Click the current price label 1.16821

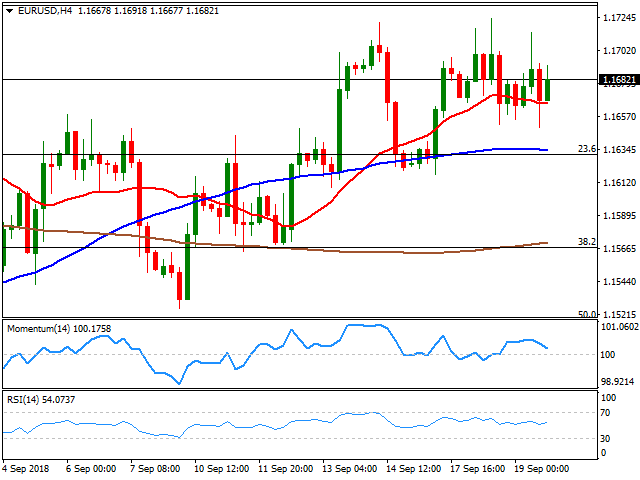616,79
